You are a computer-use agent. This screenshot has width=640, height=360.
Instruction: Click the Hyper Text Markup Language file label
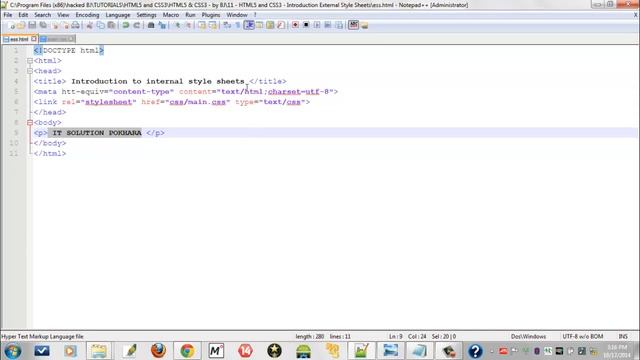[42, 336]
